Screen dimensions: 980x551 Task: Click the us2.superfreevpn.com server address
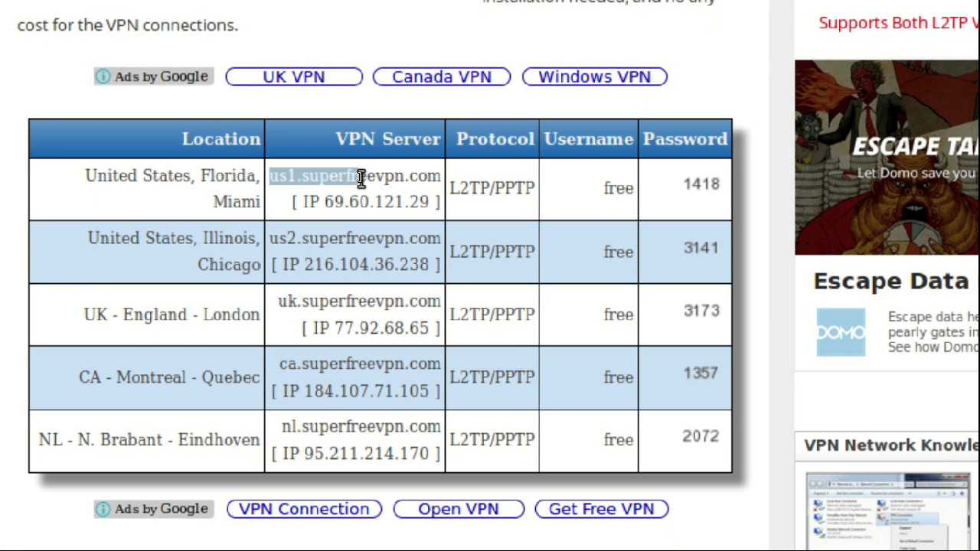coord(355,239)
